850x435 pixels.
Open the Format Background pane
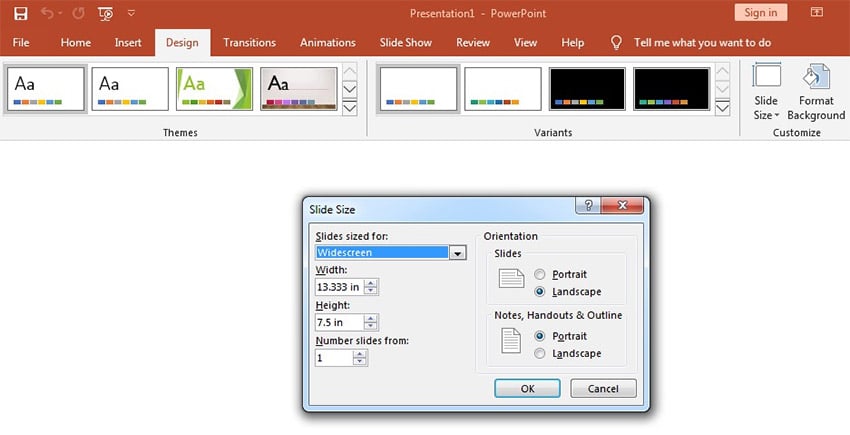coord(816,93)
